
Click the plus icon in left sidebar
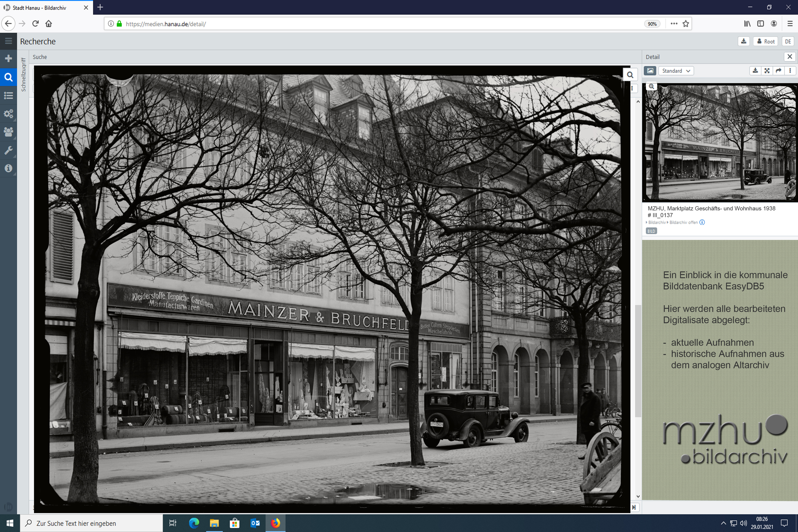pyautogui.click(x=9, y=58)
